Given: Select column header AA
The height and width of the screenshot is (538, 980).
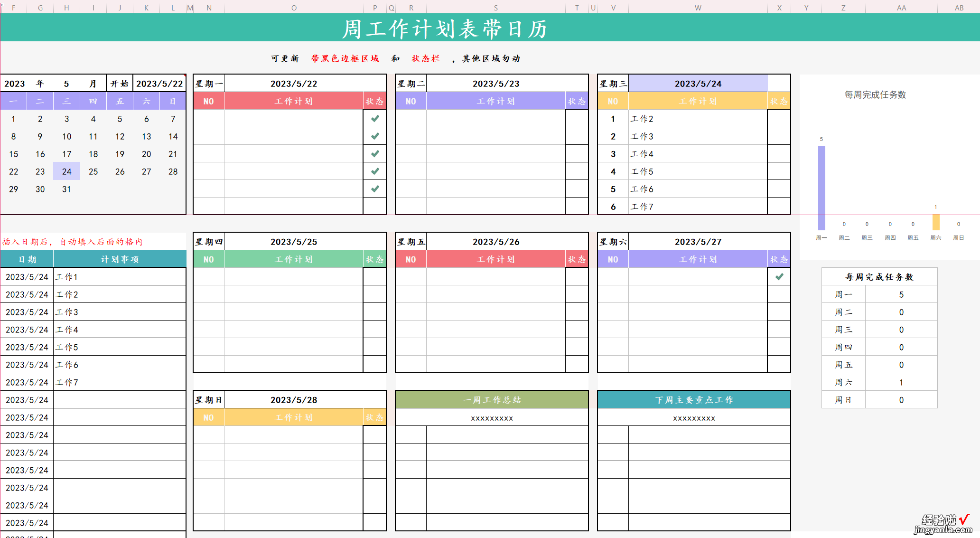Looking at the screenshot, I should [x=901, y=8].
